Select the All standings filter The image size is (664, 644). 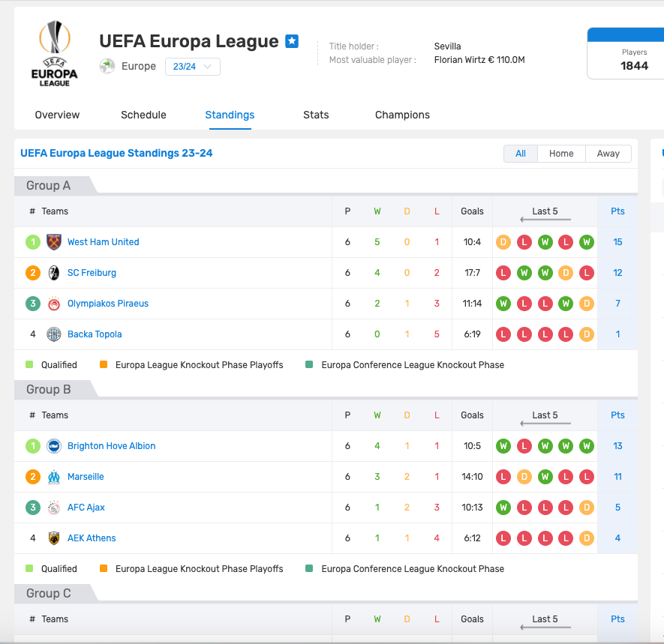(x=521, y=154)
